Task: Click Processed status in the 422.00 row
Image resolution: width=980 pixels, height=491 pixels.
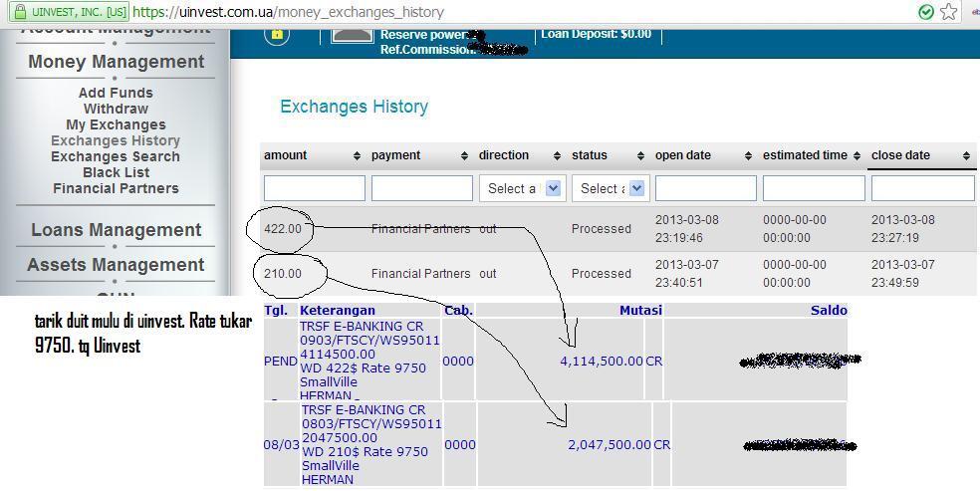Action: [602, 229]
